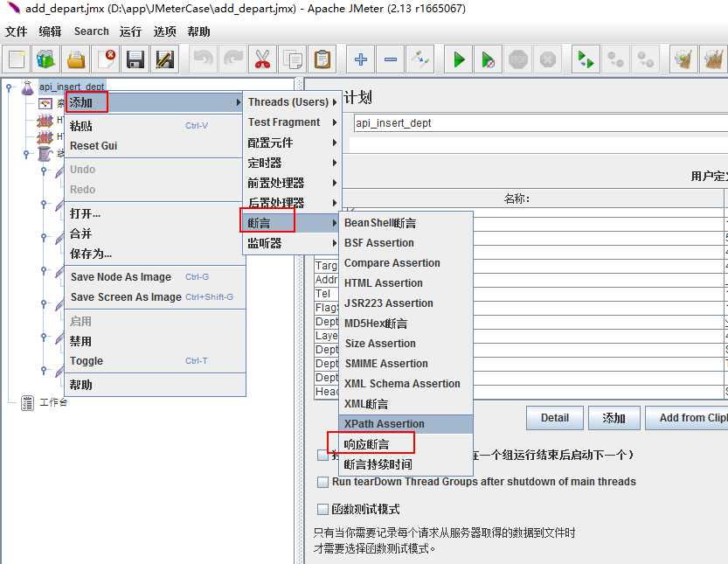Select Size Assertion menu item
The image size is (728, 564).
pyautogui.click(x=406, y=344)
